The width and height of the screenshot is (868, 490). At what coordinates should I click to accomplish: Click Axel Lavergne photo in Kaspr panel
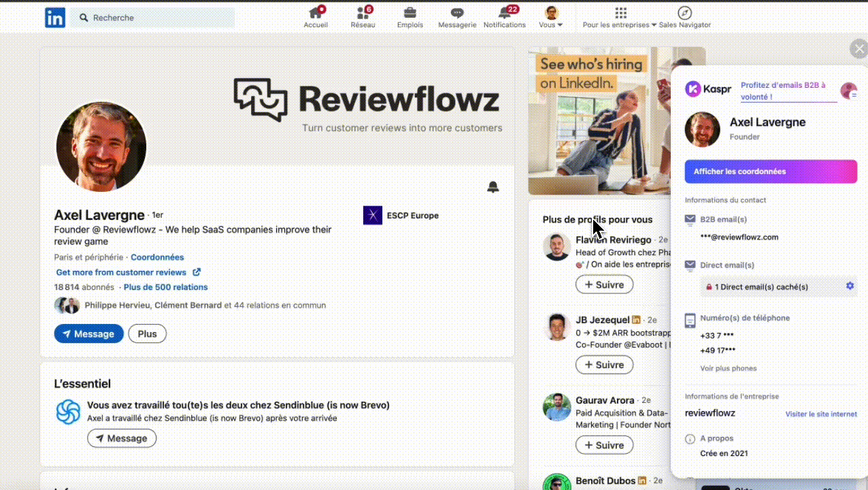703,129
